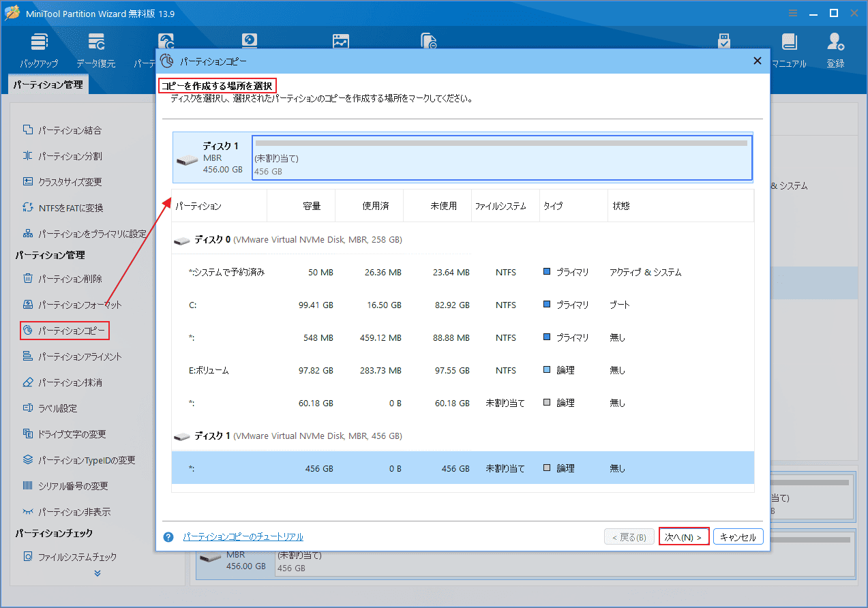868x608 pixels.
Task: Select the System Reserved partition row
Action: coord(463,272)
